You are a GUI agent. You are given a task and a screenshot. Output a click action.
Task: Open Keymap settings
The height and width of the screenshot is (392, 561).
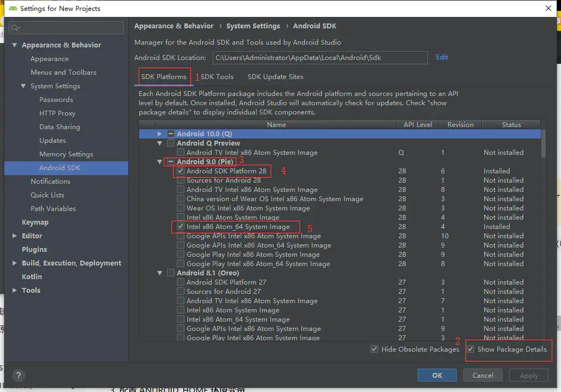pyautogui.click(x=35, y=222)
